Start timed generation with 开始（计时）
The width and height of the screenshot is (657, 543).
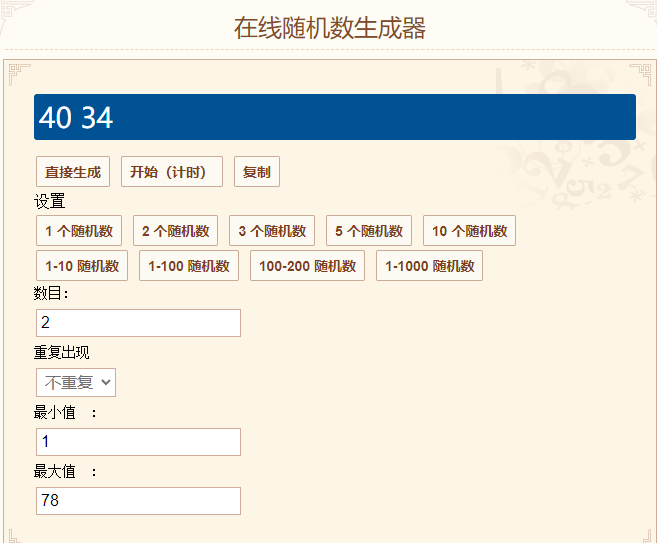tap(172, 172)
